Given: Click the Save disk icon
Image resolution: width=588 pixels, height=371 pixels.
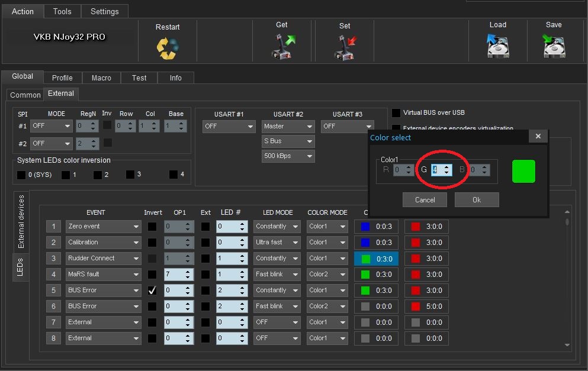Looking at the screenshot, I should tap(554, 46).
